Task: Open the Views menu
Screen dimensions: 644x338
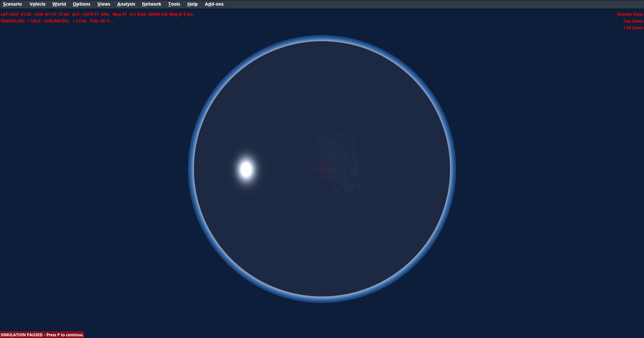Action: (103, 4)
